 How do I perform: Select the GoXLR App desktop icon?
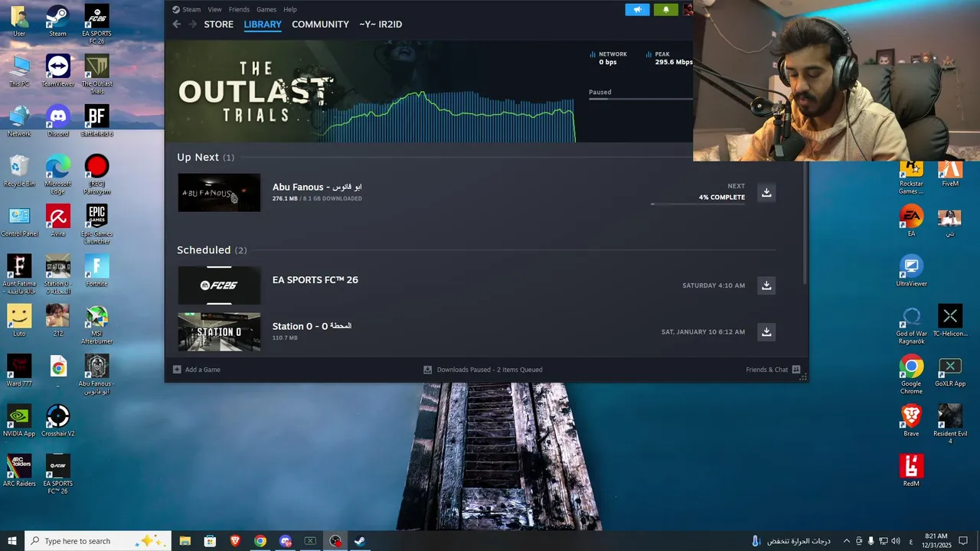pyautogui.click(x=950, y=370)
